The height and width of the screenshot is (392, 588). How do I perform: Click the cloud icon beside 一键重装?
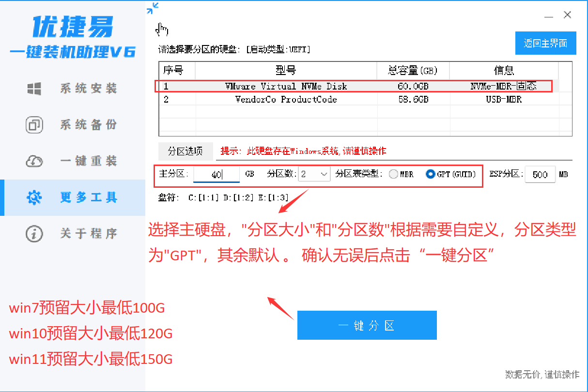(34, 161)
